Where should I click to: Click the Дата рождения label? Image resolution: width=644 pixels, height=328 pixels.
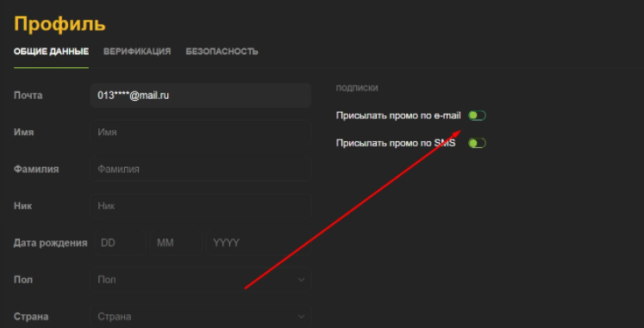[x=51, y=243]
